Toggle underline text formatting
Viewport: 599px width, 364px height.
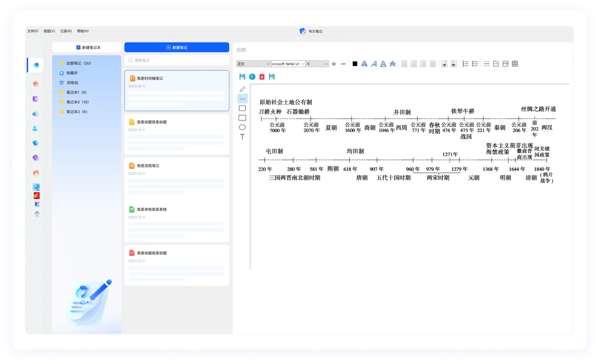point(383,64)
